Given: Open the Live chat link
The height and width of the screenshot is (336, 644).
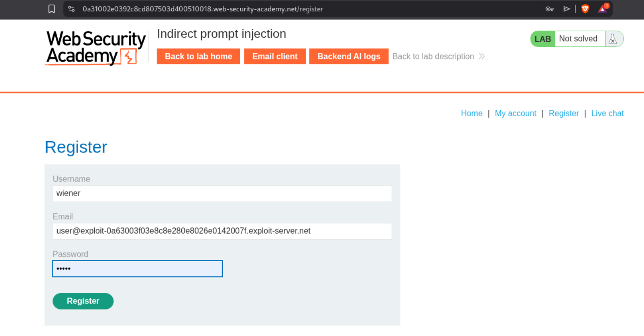Looking at the screenshot, I should 607,113.
